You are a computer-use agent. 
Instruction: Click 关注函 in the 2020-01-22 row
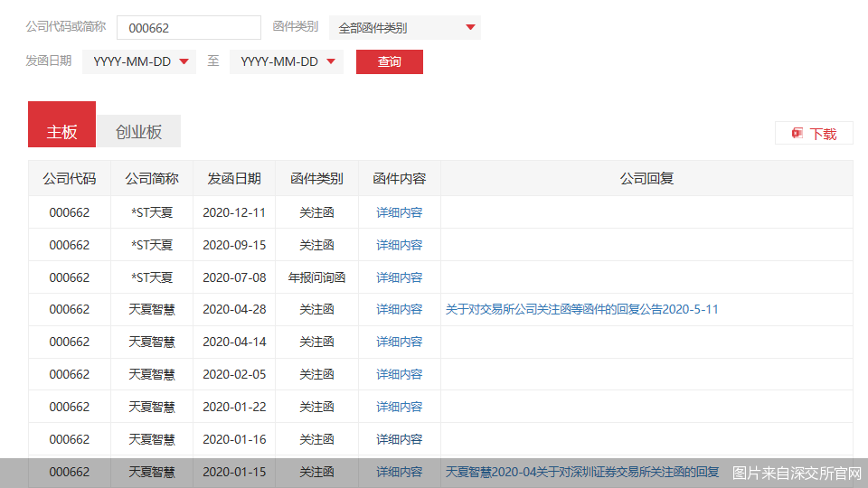(316, 407)
